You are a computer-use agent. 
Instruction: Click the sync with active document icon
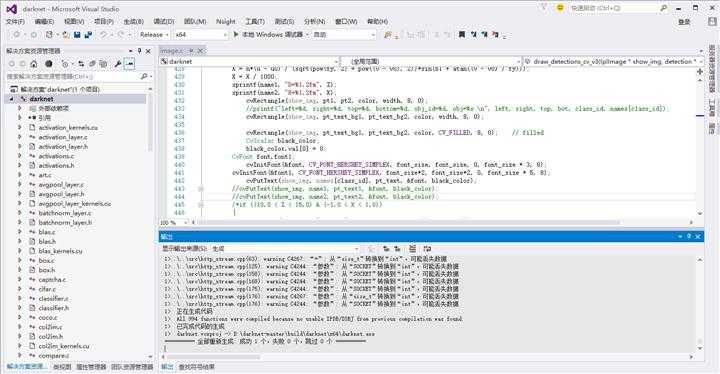81,64
